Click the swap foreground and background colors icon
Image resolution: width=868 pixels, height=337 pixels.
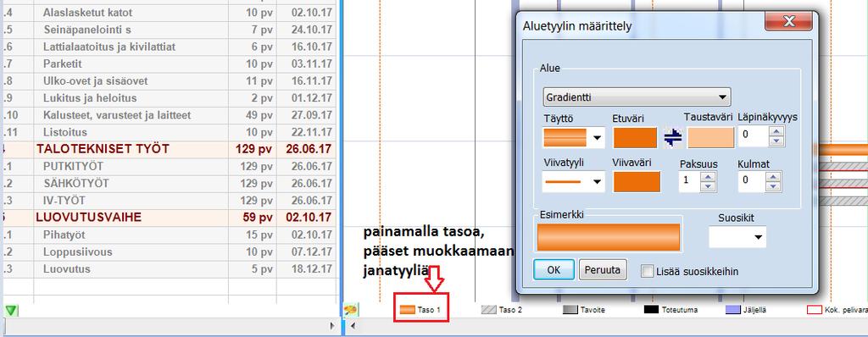(672, 138)
